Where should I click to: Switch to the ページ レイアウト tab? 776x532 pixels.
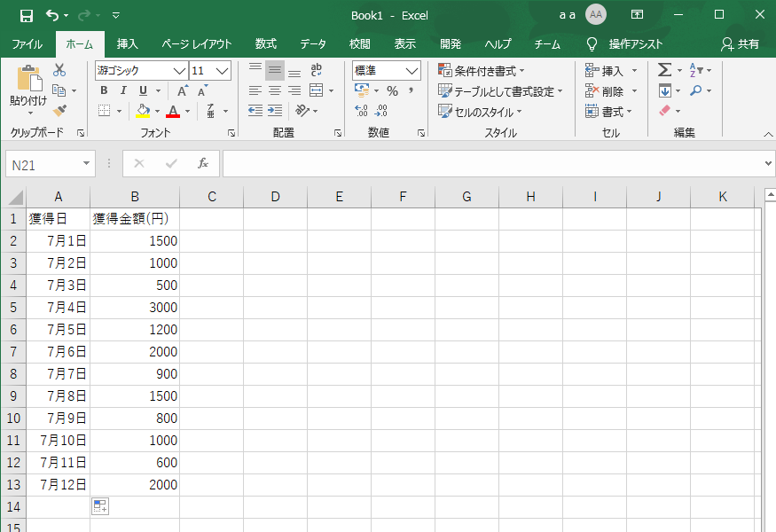pyautogui.click(x=197, y=44)
